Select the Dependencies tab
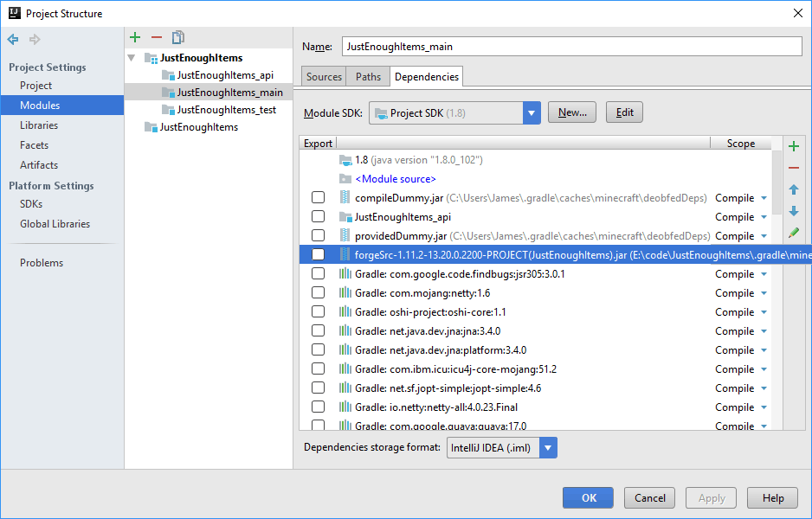812x519 pixels. 427,77
